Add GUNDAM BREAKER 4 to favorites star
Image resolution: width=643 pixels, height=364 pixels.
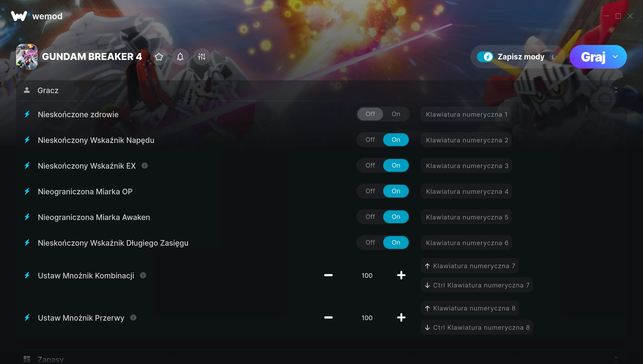tap(159, 57)
